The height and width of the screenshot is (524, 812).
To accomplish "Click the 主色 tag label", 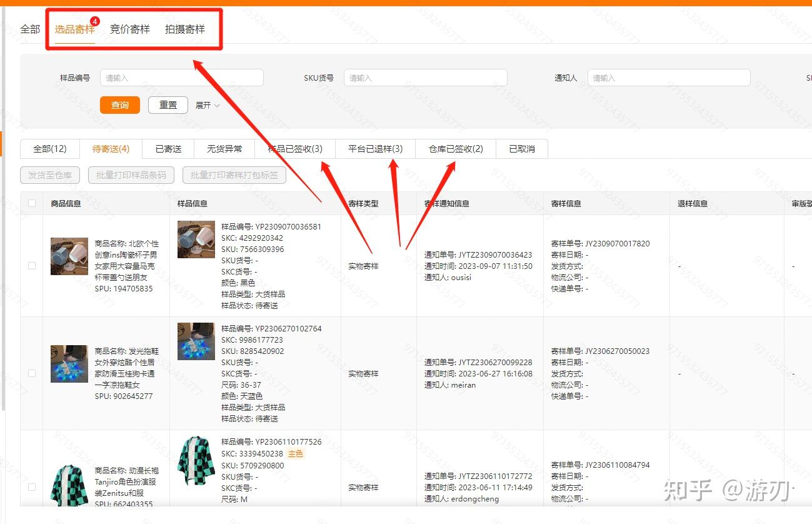I will click(x=295, y=454).
